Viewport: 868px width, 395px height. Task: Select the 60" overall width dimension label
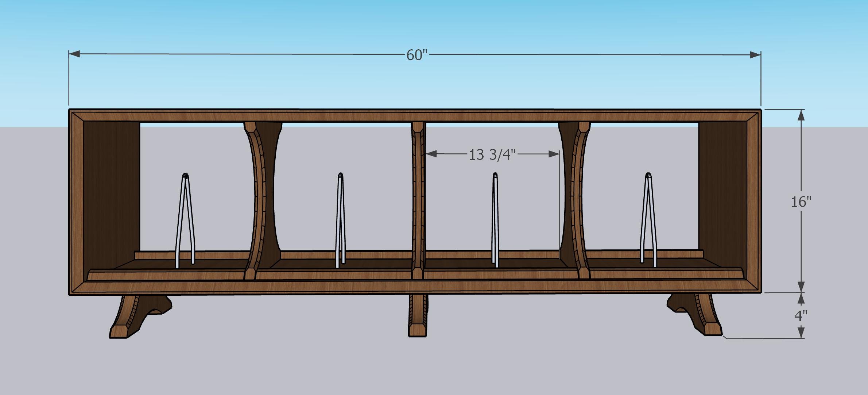click(x=416, y=55)
